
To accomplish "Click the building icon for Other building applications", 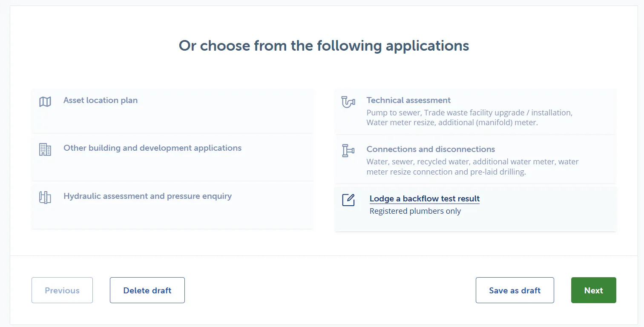I will 45,149.
